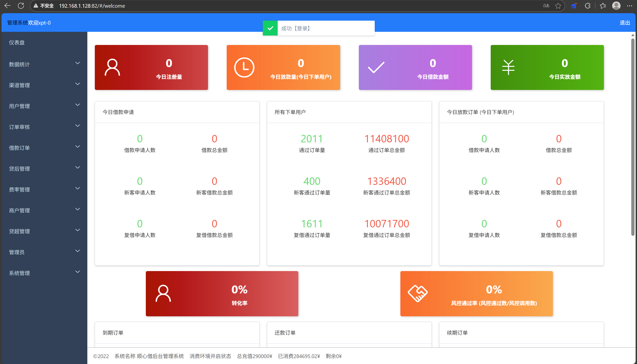The image size is (637, 364).
Task: Click the user icon on 今日注册量 card
Action: (x=112, y=67)
